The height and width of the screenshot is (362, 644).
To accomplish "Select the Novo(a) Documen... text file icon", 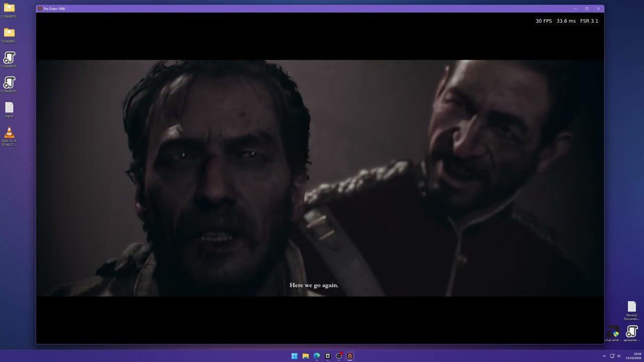I will coord(632,311).
